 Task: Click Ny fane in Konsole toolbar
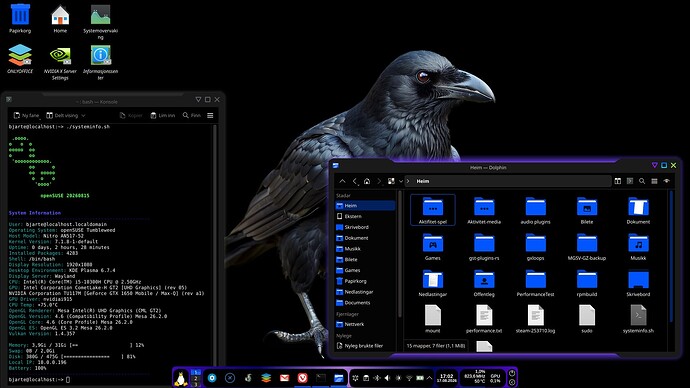point(26,115)
